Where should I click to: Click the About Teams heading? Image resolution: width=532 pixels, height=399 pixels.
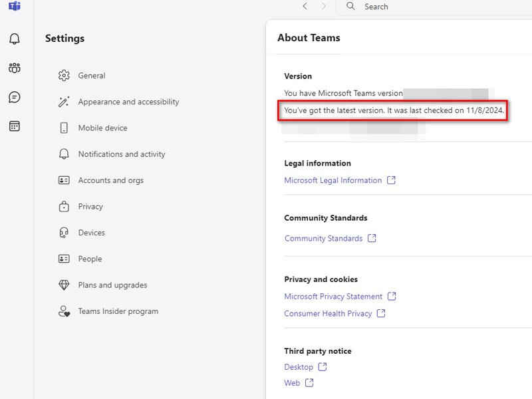309,38
